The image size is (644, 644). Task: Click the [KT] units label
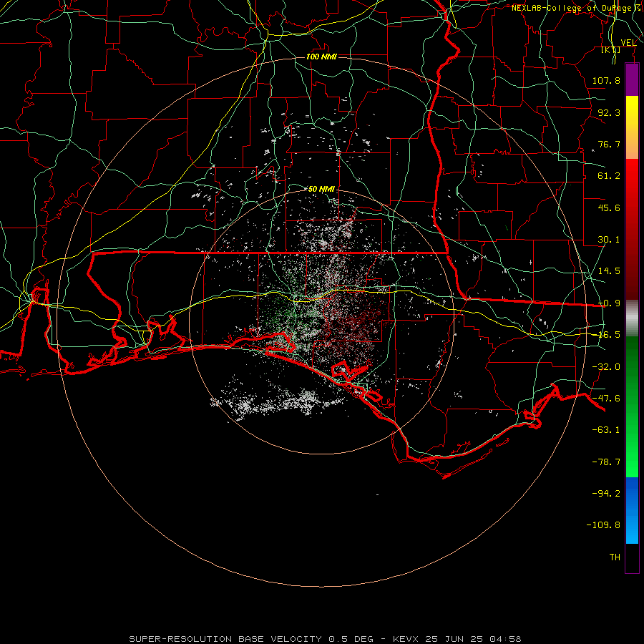click(x=611, y=49)
